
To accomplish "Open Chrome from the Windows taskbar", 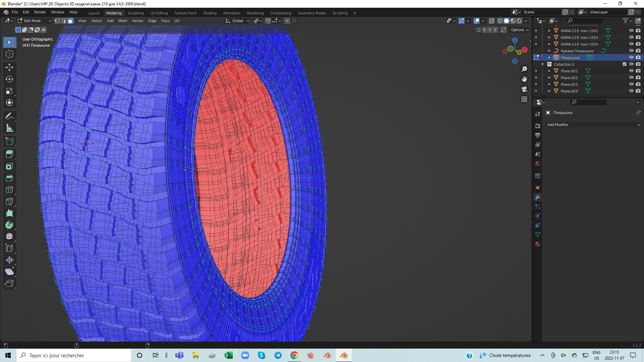I will pyautogui.click(x=294, y=355).
